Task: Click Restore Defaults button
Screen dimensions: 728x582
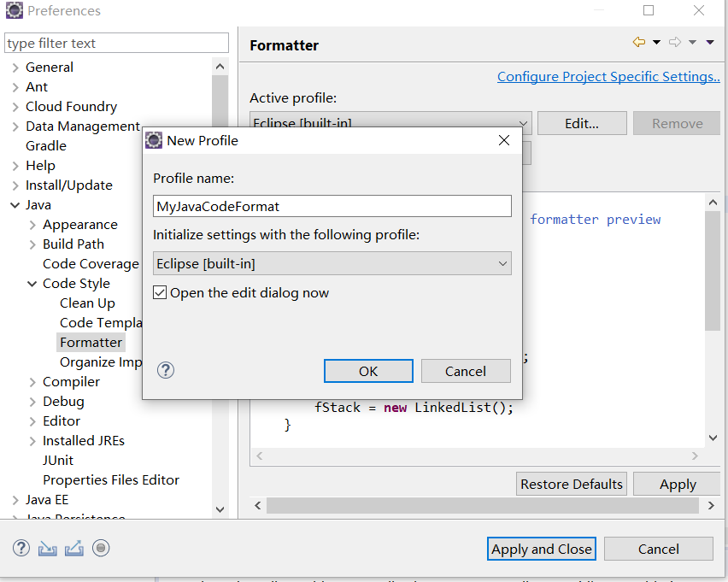Action: 572,484
